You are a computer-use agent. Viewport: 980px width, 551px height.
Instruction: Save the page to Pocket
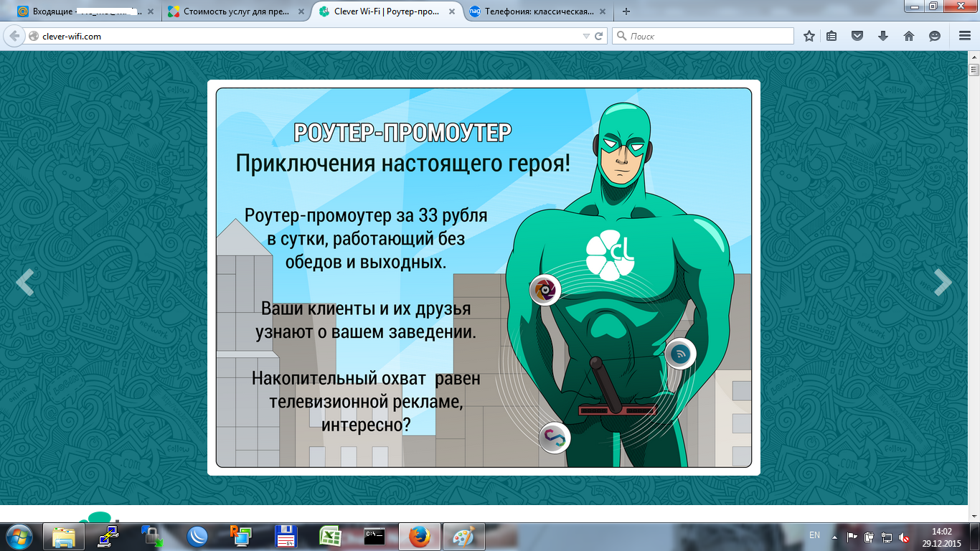pyautogui.click(x=857, y=36)
